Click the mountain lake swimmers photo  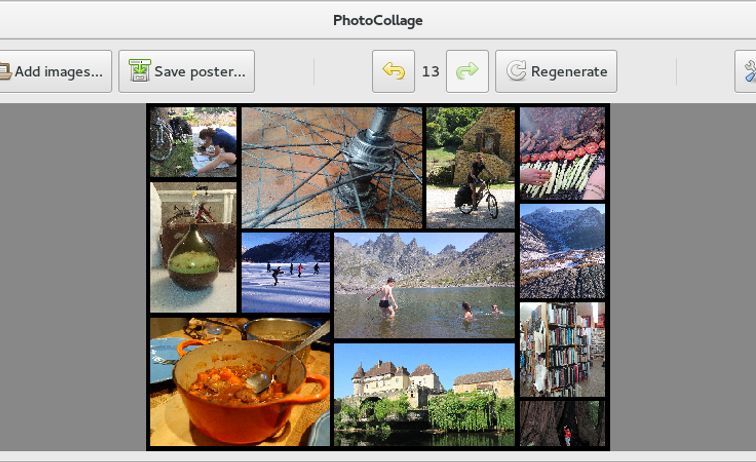(x=424, y=285)
